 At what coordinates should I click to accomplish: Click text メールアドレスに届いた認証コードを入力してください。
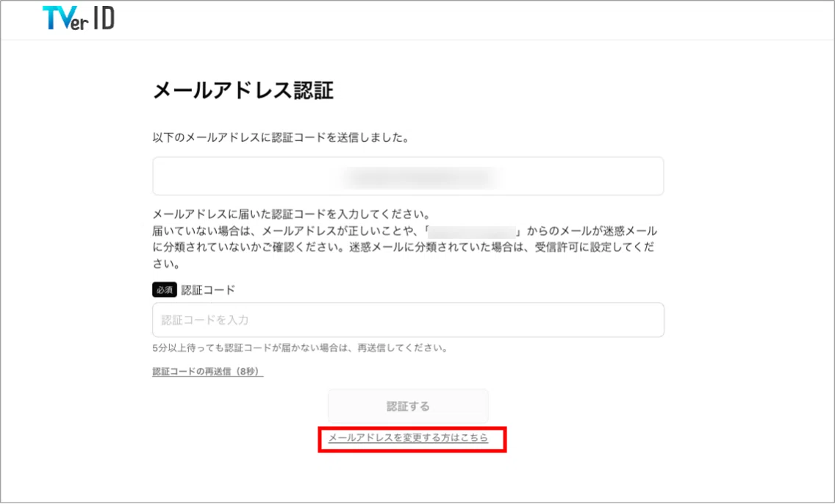tap(291, 215)
